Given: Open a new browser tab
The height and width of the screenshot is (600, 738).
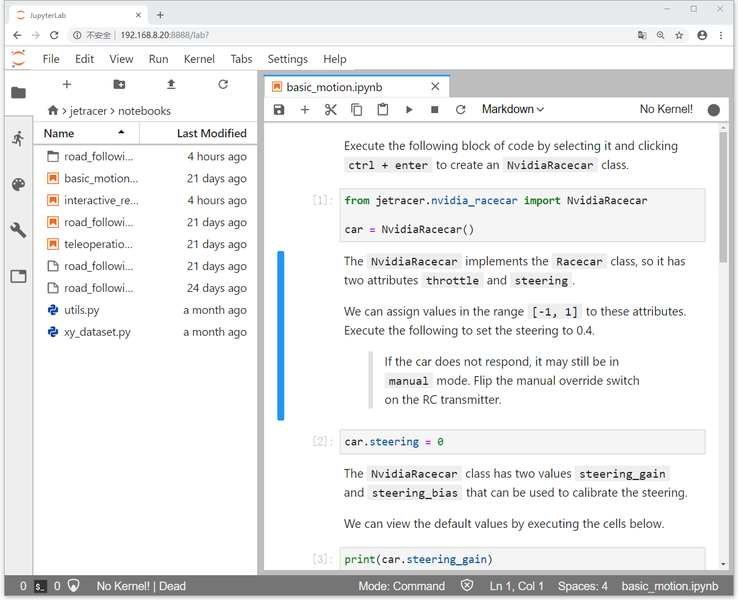Looking at the screenshot, I should tap(160, 15).
